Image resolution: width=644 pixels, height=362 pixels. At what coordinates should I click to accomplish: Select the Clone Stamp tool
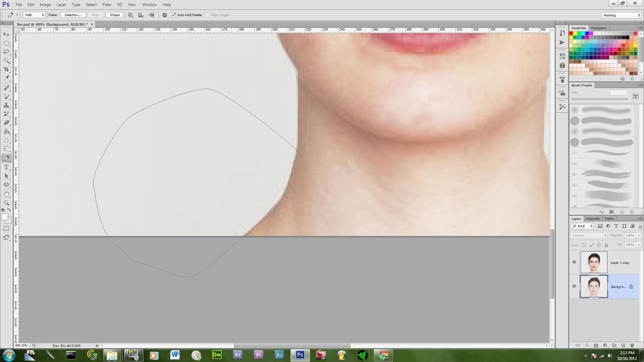pos(6,105)
